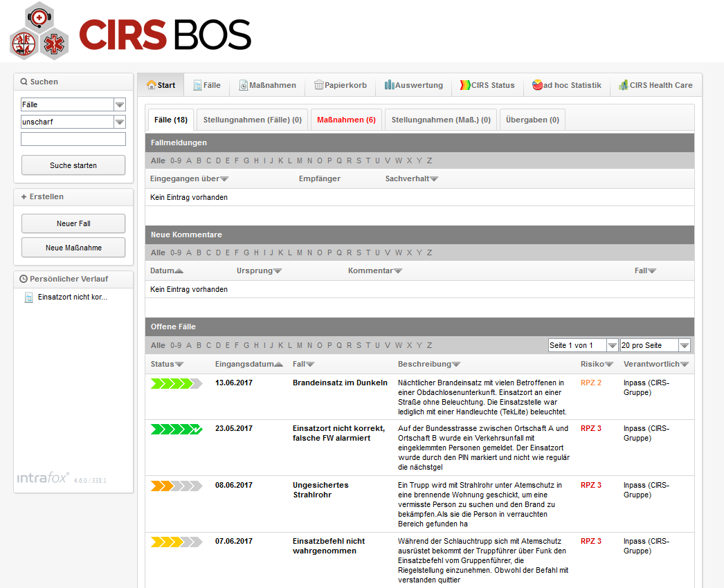Open case Brandeinsatz im Dunkeln
This screenshot has width=724, height=588.
point(340,383)
